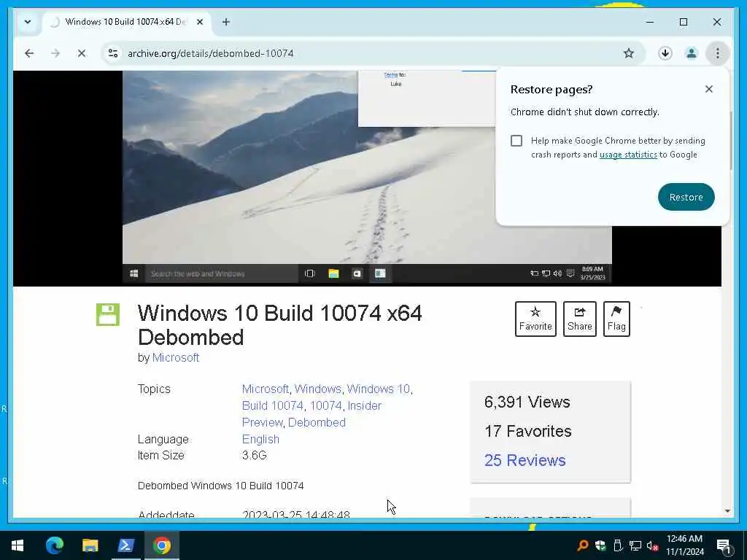This screenshot has height=560, width=747.
Task: Expand the tab search dropdown arrow
Action: click(28, 22)
